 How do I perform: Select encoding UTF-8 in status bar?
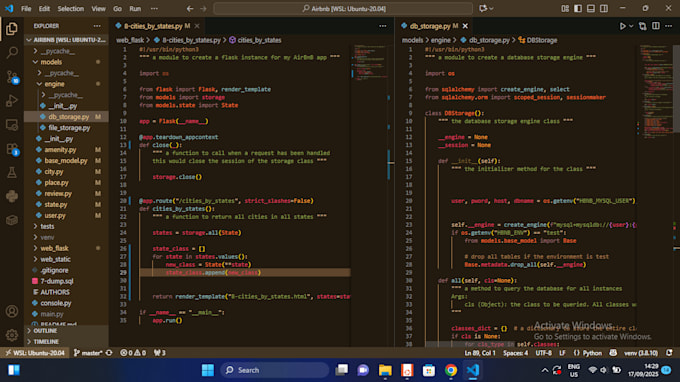click(x=543, y=353)
